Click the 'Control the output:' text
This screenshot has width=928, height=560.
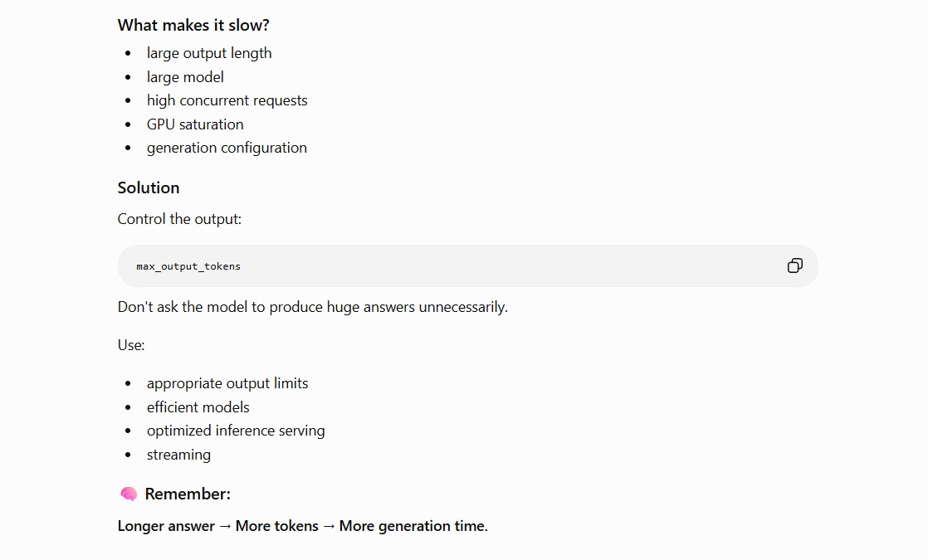click(x=179, y=219)
